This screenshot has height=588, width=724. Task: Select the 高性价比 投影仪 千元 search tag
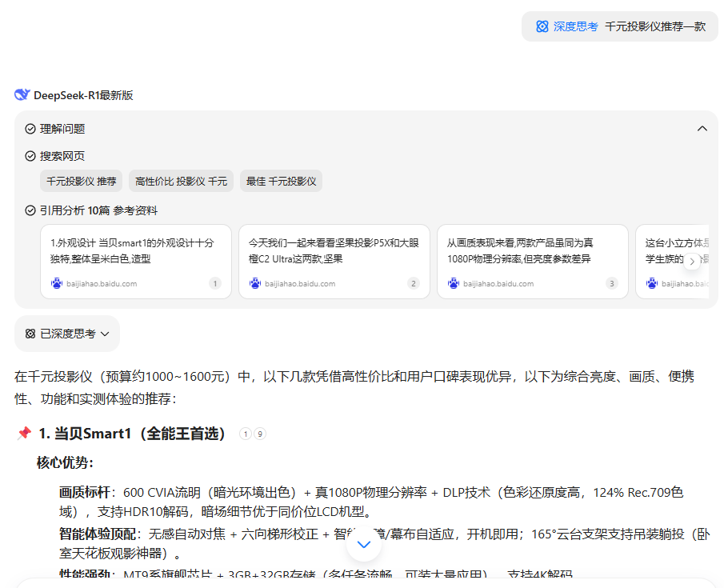181,181
